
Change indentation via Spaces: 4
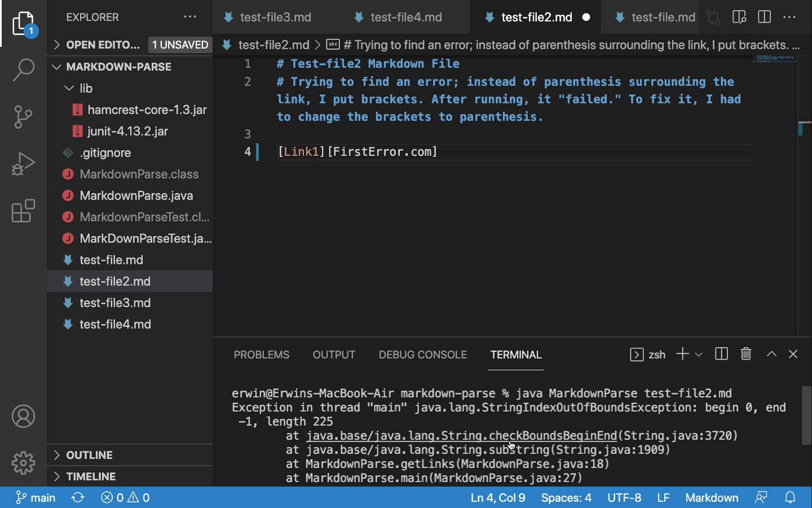(566, 497)
